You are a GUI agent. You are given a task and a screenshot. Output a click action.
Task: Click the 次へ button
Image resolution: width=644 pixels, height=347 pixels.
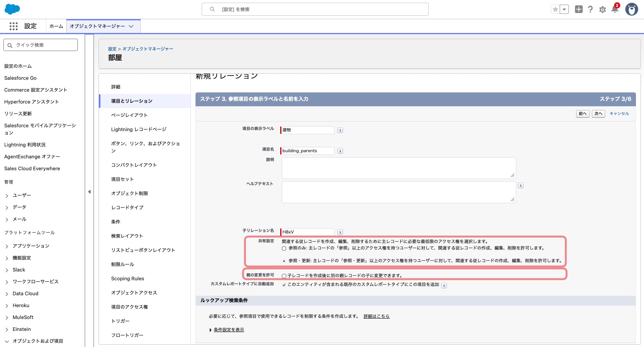click(x=598, y=114)
